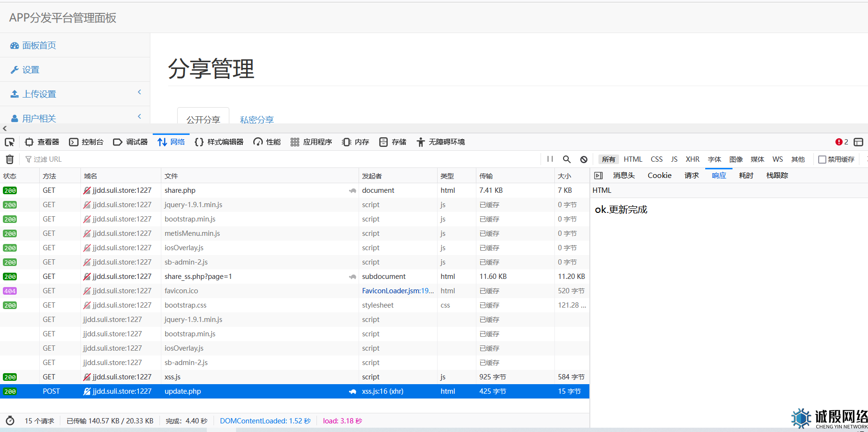Switch to the 存储 storage panel

393,142
